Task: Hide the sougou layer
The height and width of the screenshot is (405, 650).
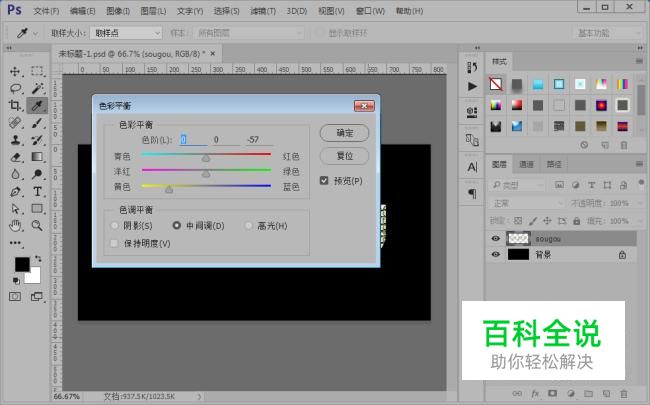Action: coord(495,238)
